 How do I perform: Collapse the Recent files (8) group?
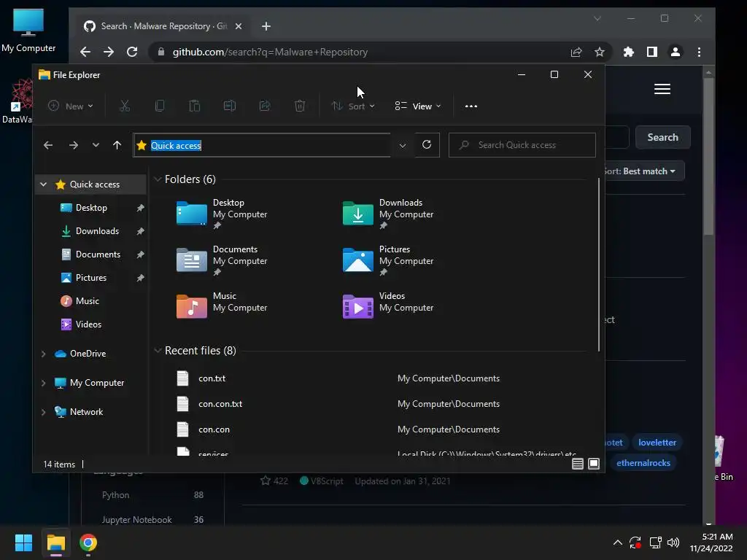(158, 351)
